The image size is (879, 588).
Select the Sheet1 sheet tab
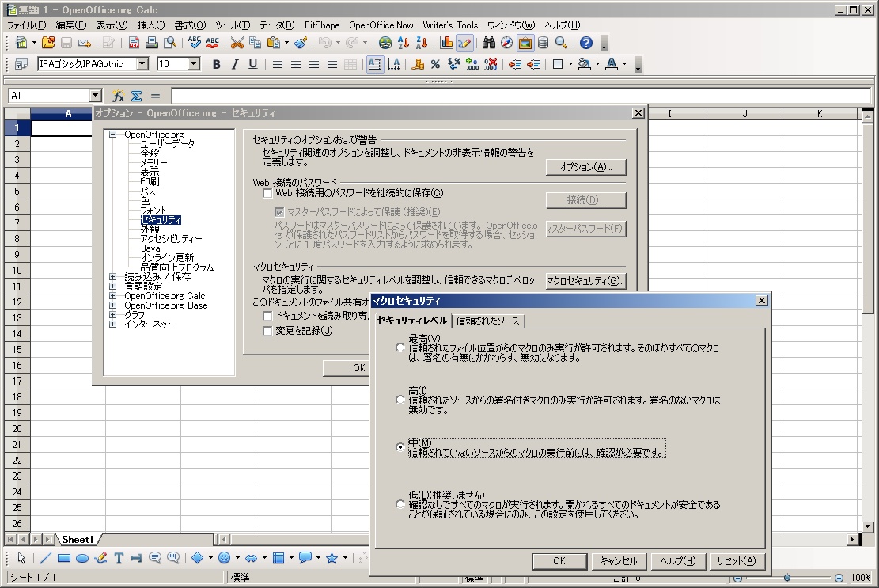click(x=78, y=539)
